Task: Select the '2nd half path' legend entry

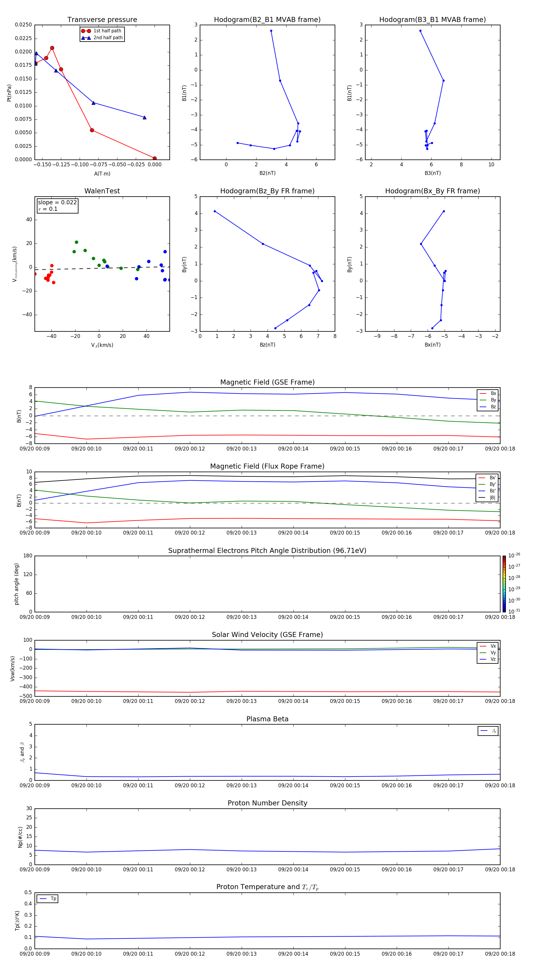Action: point(102,38)
